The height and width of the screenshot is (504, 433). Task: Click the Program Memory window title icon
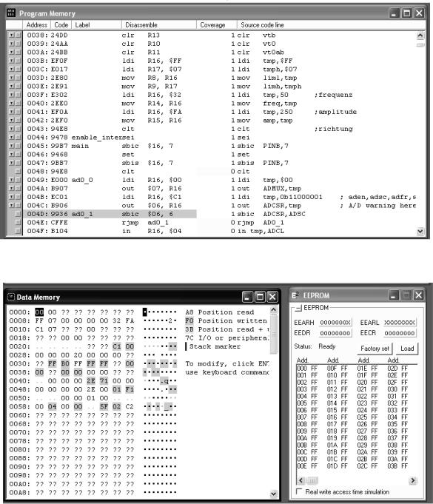click(x=11, y=13)
